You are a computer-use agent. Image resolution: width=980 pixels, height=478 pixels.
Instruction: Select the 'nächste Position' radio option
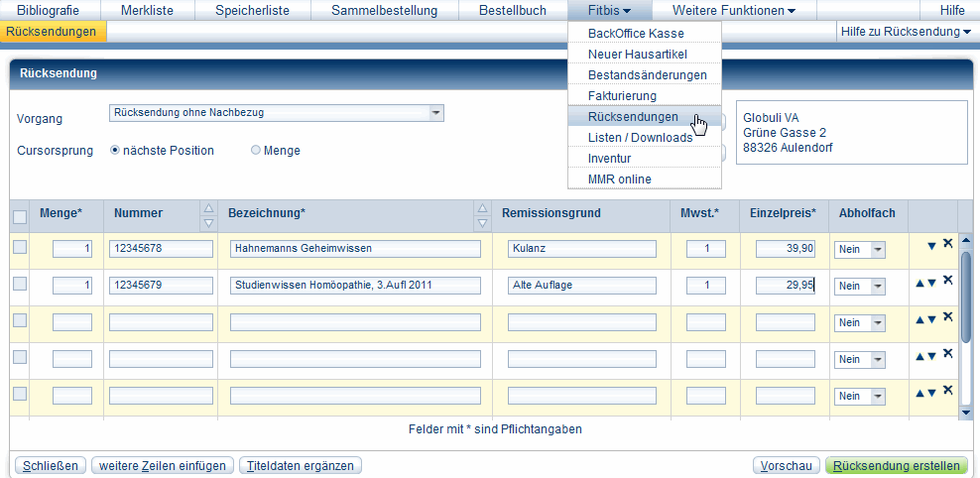click(x=115, y=151)
